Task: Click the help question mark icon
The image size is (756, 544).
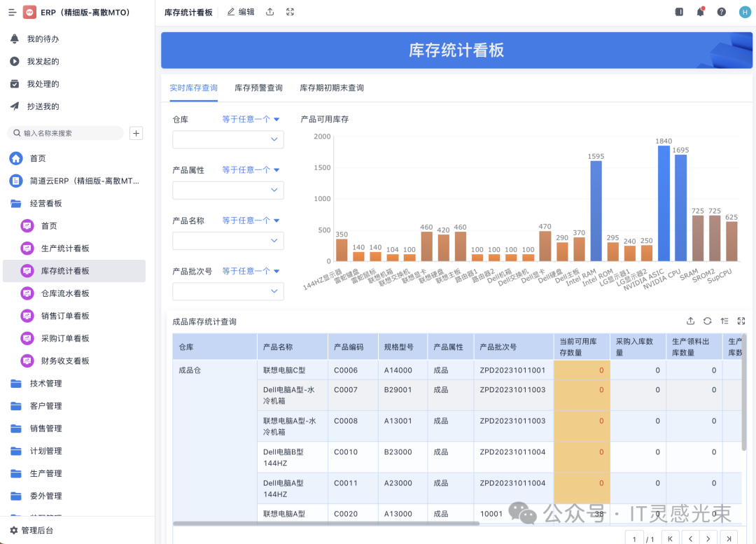Action: tap(722, 12)
